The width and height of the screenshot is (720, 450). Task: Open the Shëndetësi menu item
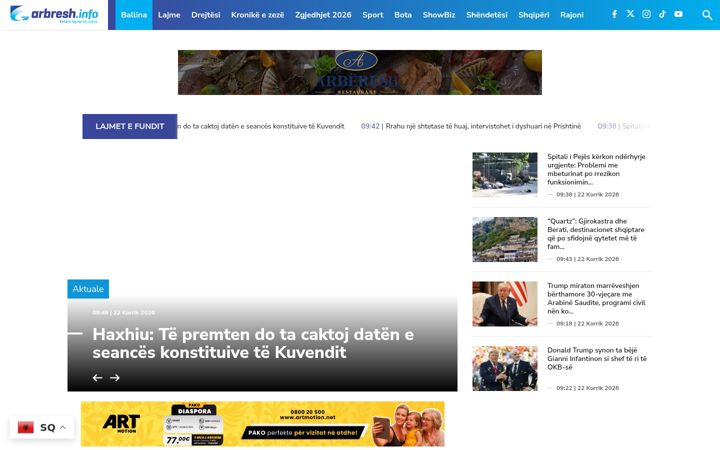click(487, 15)
